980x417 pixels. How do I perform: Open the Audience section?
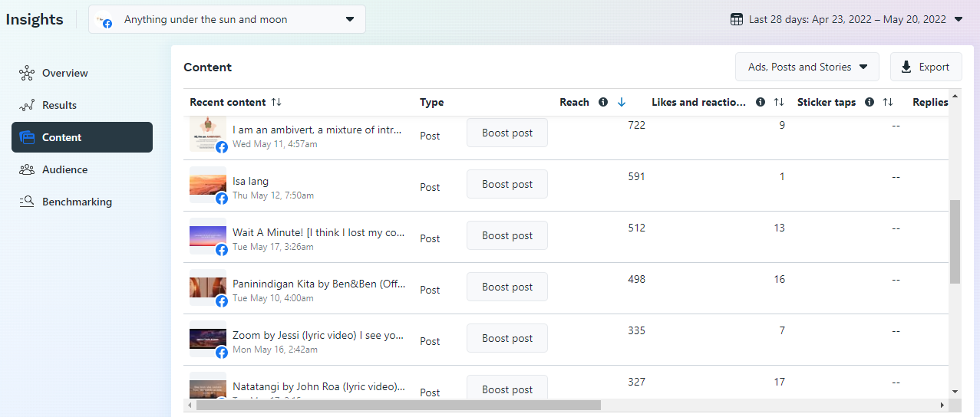(x=65, y=170)
